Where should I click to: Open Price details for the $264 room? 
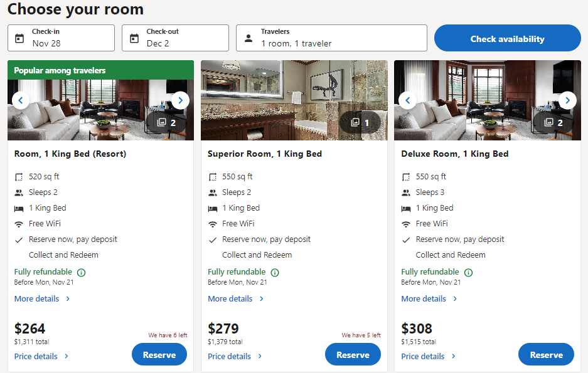click(41, 357)
